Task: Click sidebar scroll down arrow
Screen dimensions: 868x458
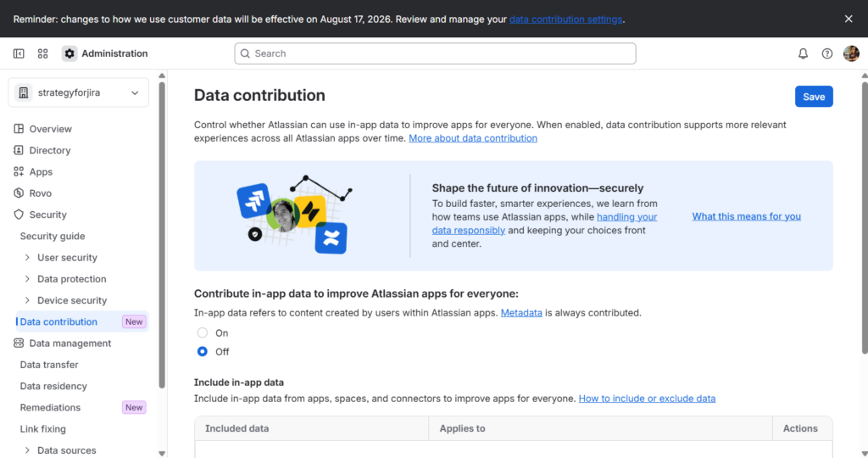Action: (x=162, y=453)
